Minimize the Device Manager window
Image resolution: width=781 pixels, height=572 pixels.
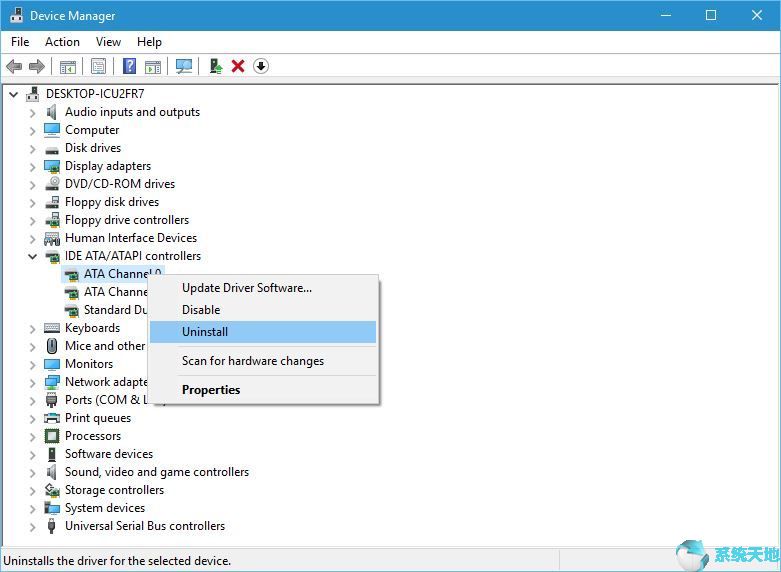(665, 15)
